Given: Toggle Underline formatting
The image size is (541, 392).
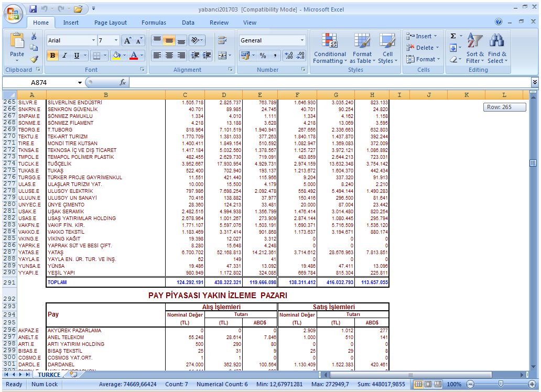Looking at the screenshot, I should click(77, 56).
